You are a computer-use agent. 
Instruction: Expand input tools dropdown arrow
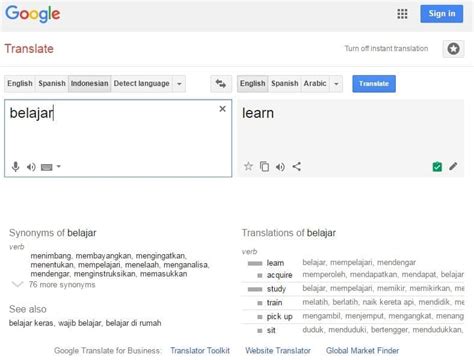pyautogui.click(x=59, y=166)
